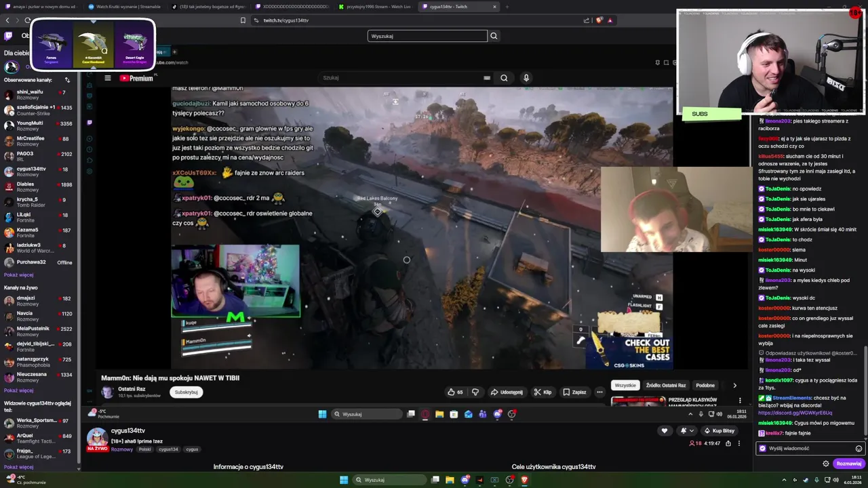Select the 'Źródło: Ostatni Raz' filter chip

pos(665,385)
